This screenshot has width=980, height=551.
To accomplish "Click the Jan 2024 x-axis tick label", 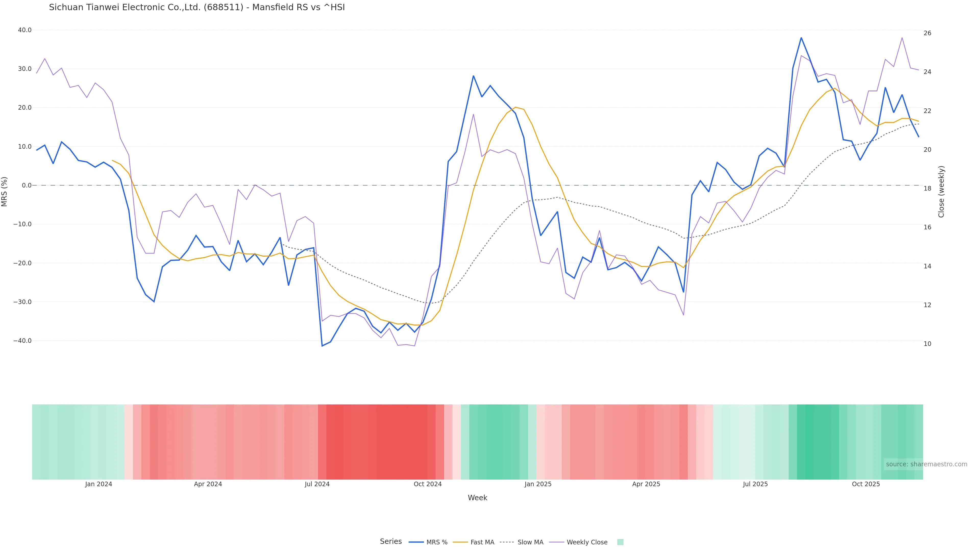I will (99, 484).
